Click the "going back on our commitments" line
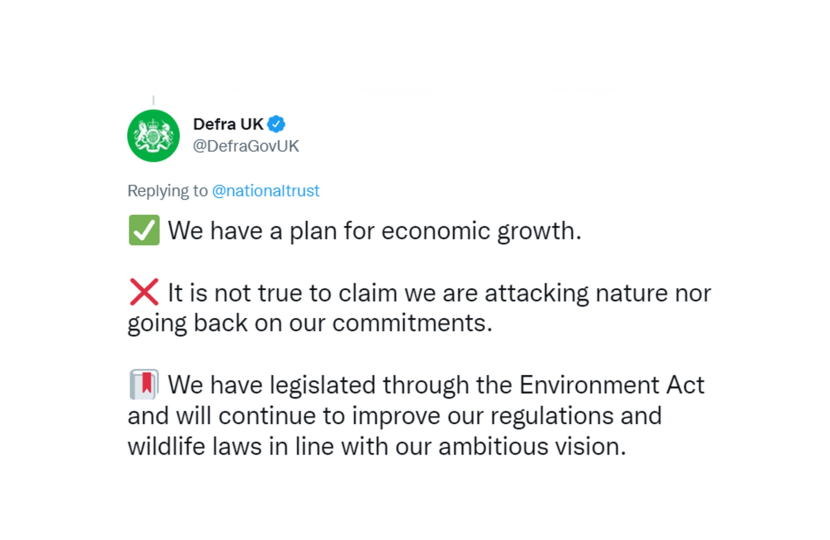This screenshot has width=830, height=540. (x=310, y=324)
